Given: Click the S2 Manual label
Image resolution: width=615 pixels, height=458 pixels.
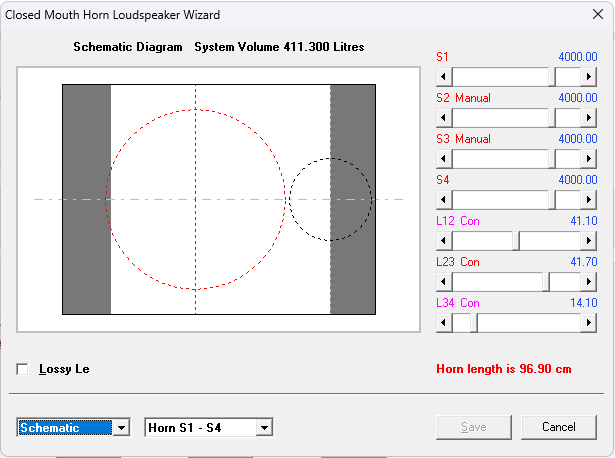Looking at the screenshot, I should 463,98.
